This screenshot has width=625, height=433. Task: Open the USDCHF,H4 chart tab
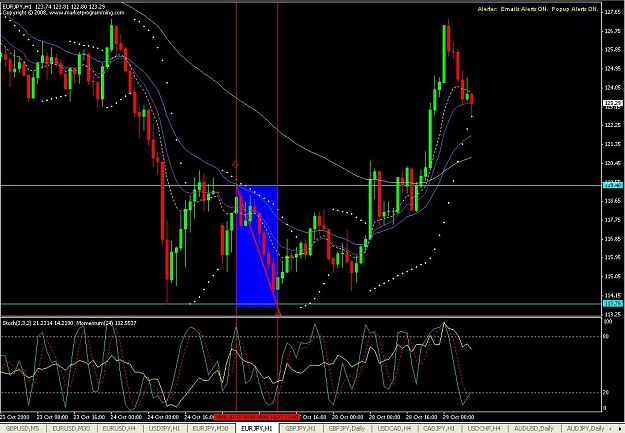tap(484, 429)
